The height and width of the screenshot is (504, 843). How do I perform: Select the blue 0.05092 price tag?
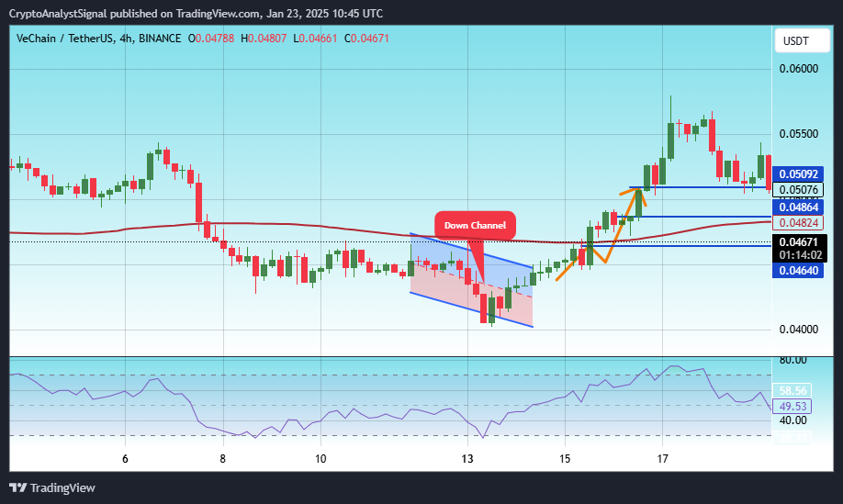798,174
